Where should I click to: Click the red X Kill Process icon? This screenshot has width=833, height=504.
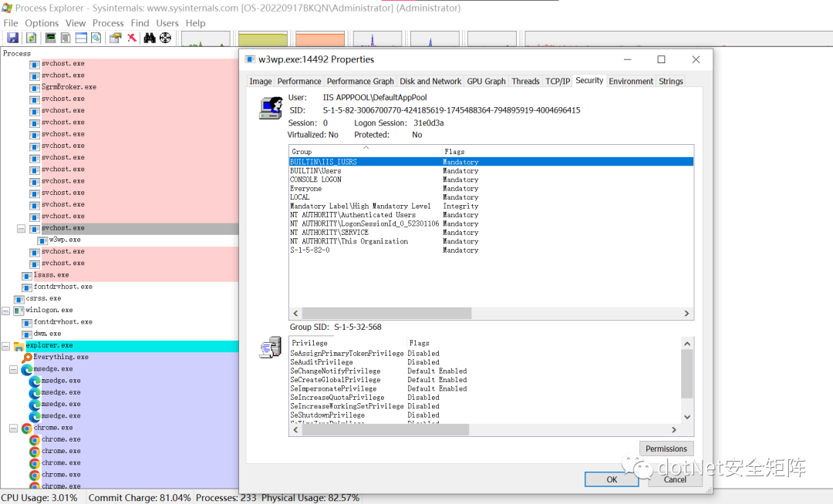point(132,38)
